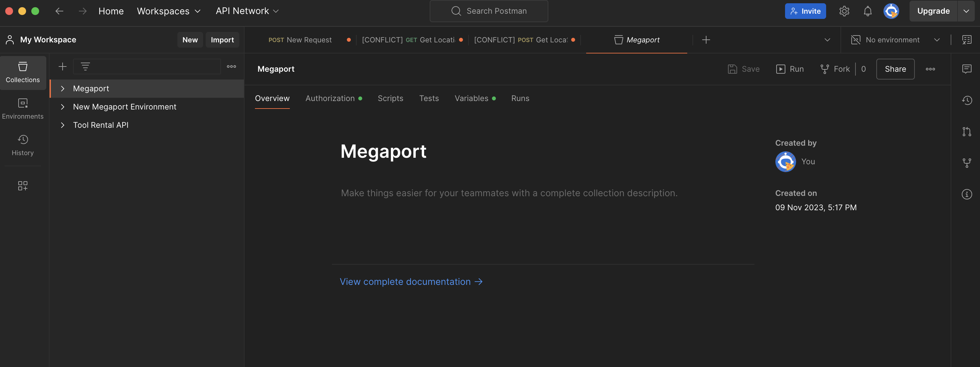980x367 pixels.
Task: Open a new tab with the plus icon
Action: click(x=706, y=40)
